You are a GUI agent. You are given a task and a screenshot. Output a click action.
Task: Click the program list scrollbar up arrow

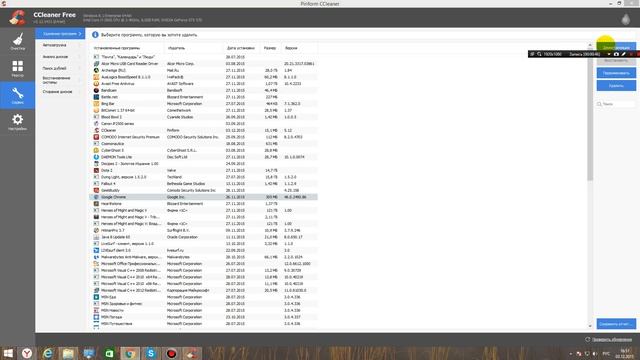[x=590, y=45]
